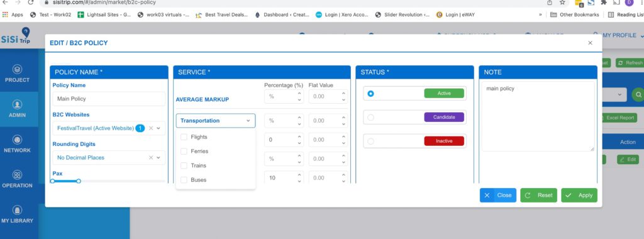Expand the Rounding Digits dropdown arrow

click(x=158, y=158)
